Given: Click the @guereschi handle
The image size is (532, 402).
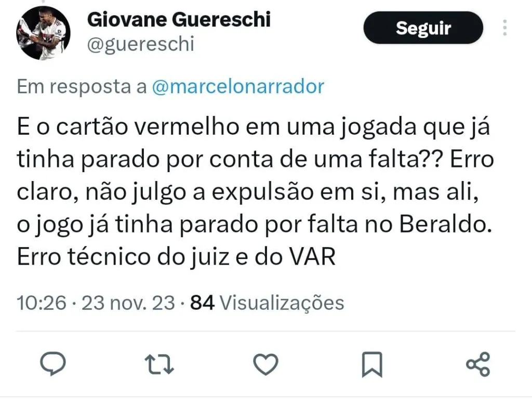Looking at the screenshot, I should [141, 45].
